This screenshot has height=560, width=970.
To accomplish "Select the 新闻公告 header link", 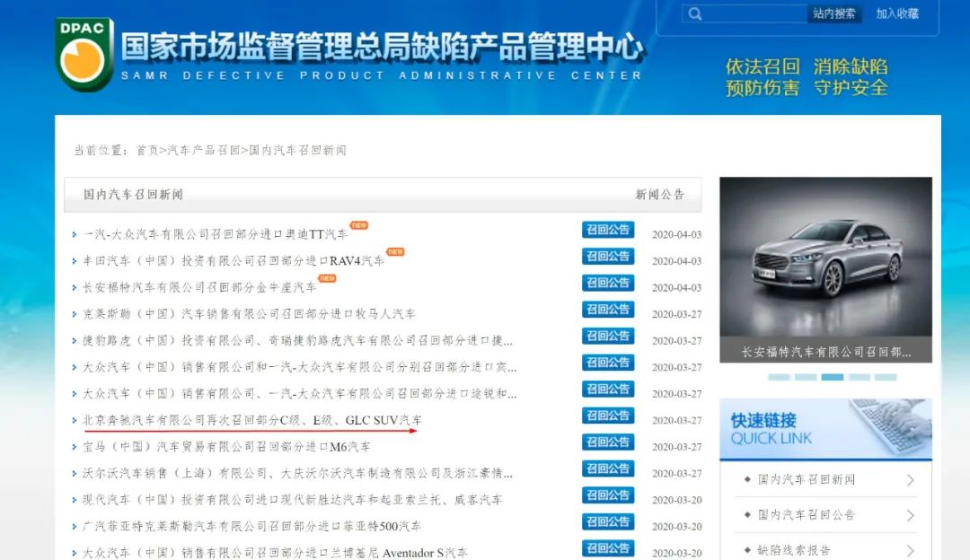I will click(x=660, y=195).
